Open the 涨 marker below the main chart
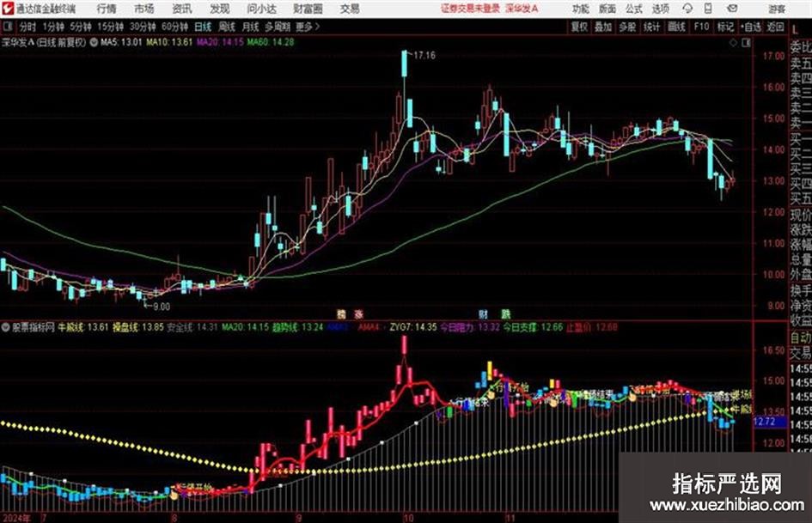The height and width of the screenshot is (523, 812). point(357,313)
